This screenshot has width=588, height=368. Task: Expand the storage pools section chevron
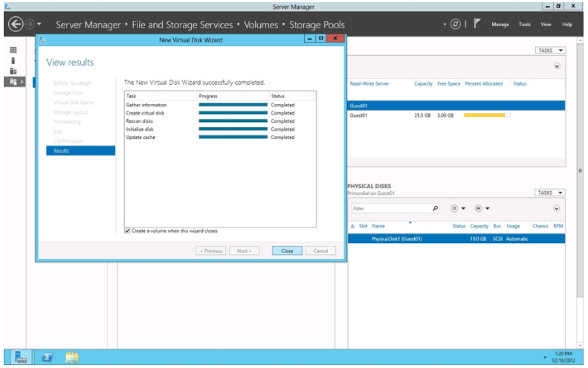(x=557, y=66)
